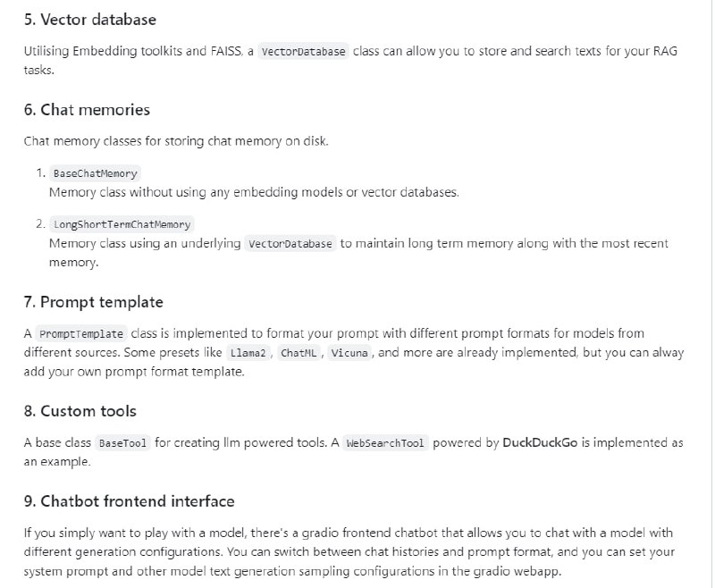Click the "9. Chatbot frontend interface" heading
715x588 pixels.
pyautogui.click(x=129, y=500)
